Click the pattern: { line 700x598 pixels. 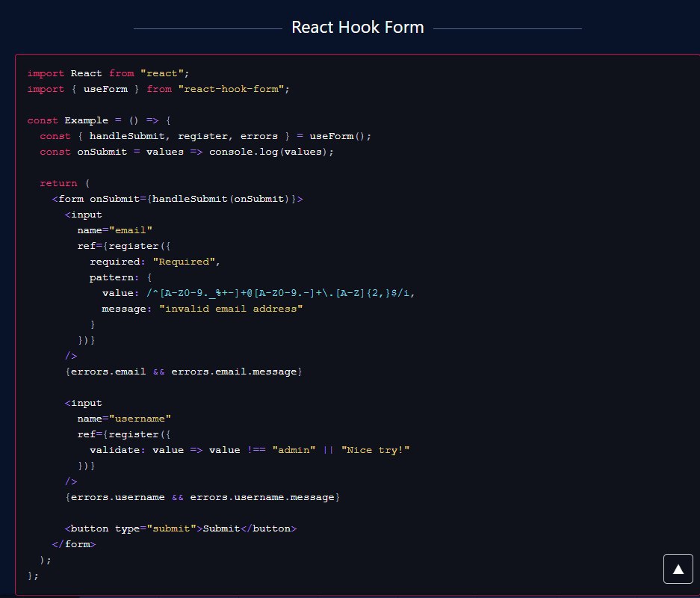click(120, 277)
